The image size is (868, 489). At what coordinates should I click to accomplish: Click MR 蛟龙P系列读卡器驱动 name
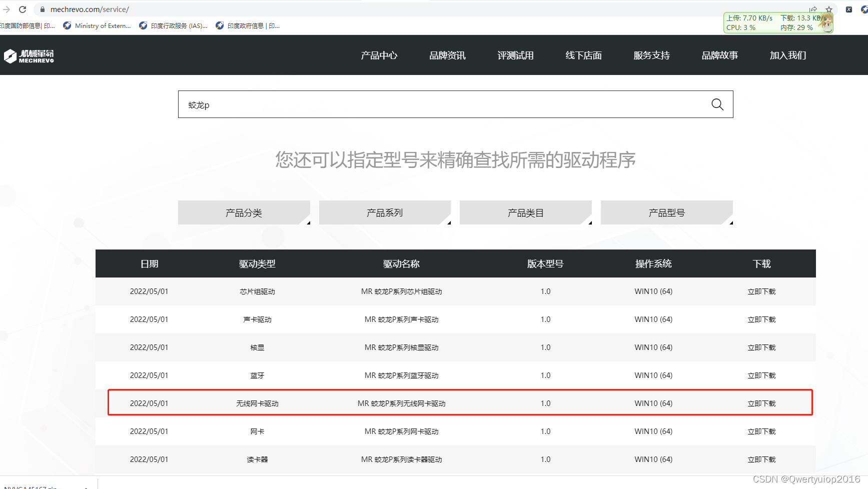[x=401, y=459]
